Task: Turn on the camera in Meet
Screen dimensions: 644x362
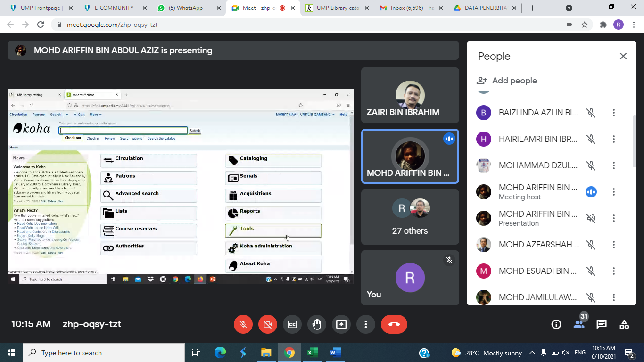Action: [x=268, y=324]
